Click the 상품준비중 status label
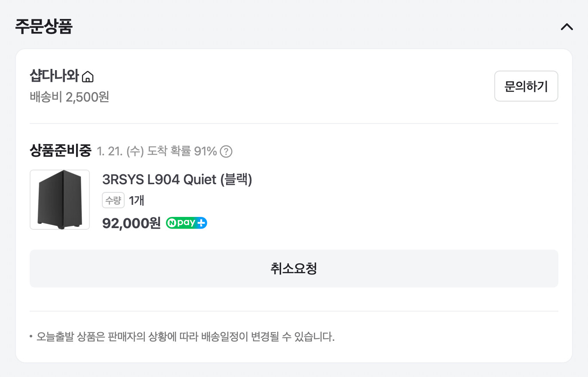588x377 pixels. pos(61,151)
